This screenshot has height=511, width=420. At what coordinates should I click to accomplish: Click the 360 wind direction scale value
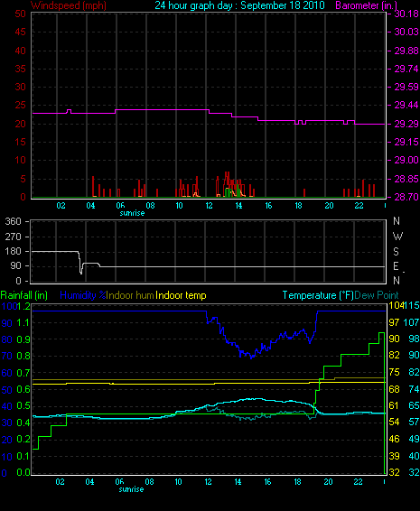[13, 221]
